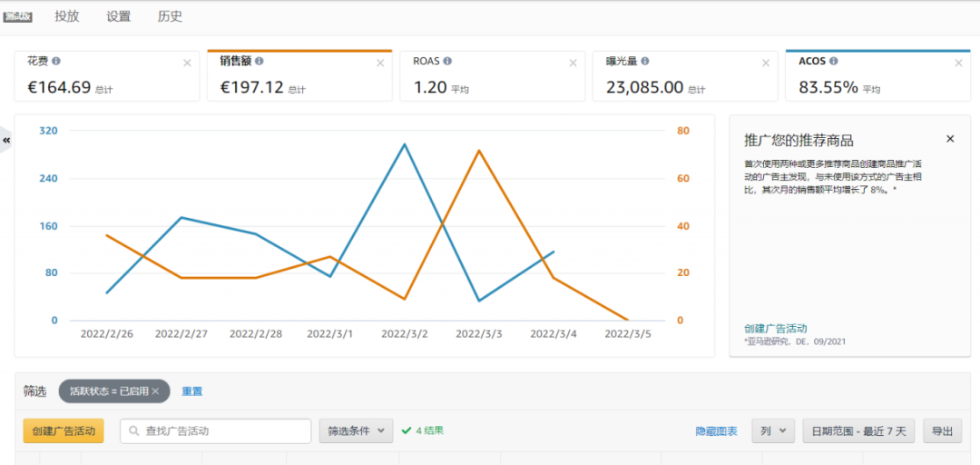This screenshot has height=465, width=980.
Task: Select the ACOS metric card
Action: point(878,75)
